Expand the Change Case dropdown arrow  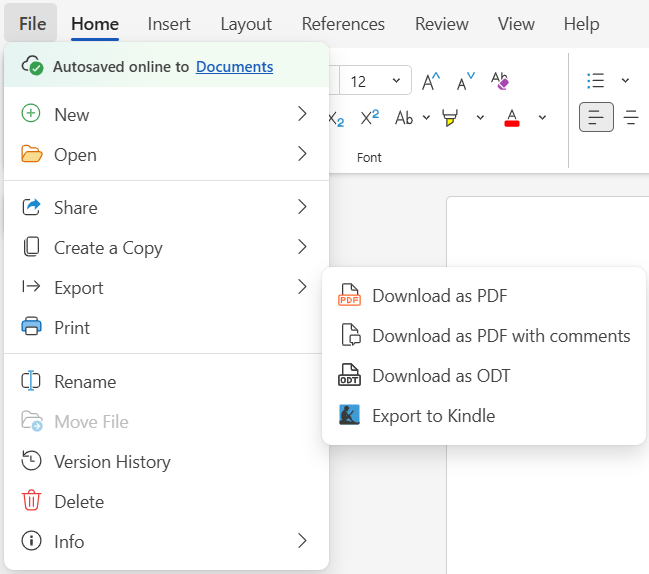pos(426,118)
